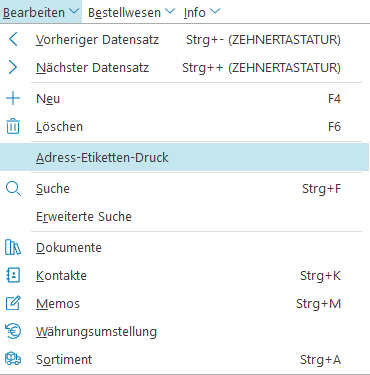
Task: Click the trash can Löschen icon
Action: pos(13,126)
